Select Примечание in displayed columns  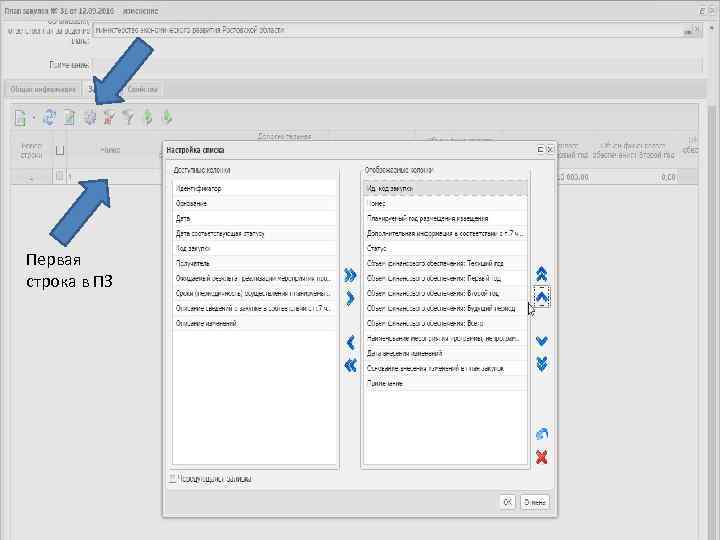[x=445, y=383]
